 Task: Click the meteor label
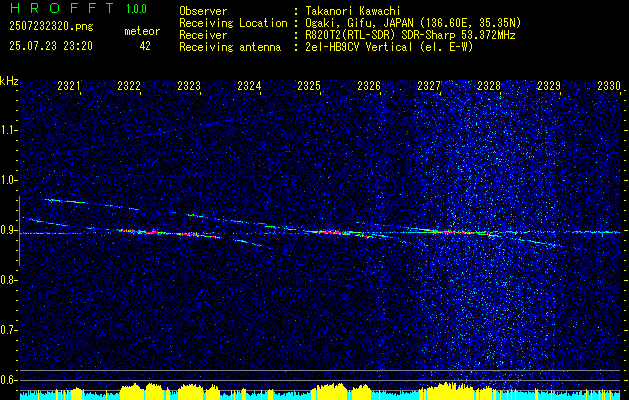point(142,31)
